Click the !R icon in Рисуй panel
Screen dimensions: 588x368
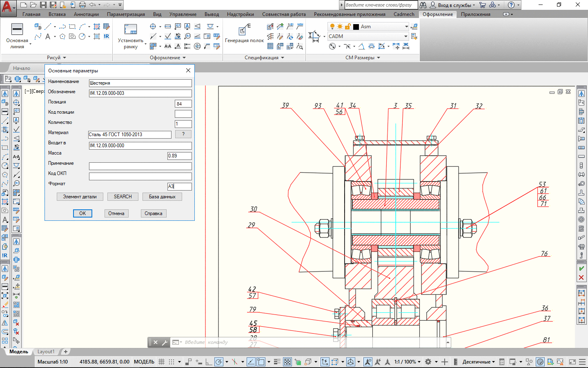107,36
